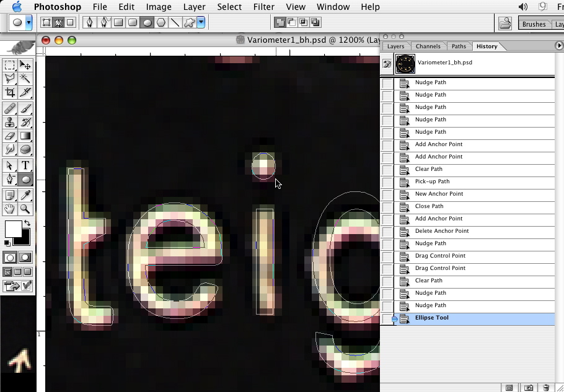This screenshot has height=392, width=564.
Task: Switch to the Channels tab
Action: [x=428, y=46]
